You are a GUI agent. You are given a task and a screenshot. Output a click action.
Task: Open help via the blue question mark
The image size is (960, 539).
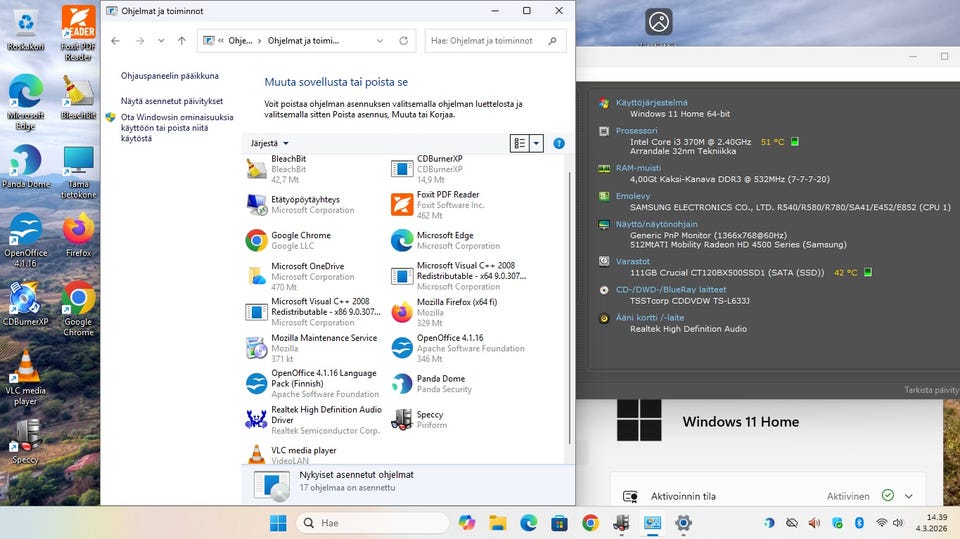coord(559,143)
